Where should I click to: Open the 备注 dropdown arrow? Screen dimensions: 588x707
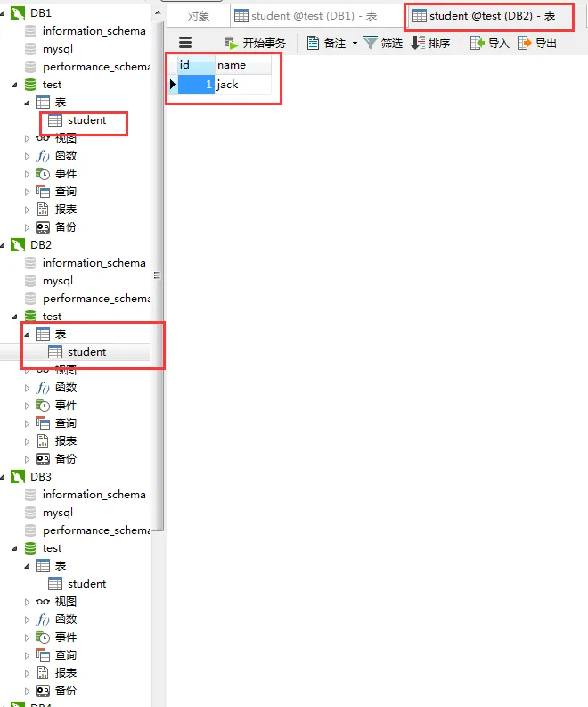coord(355,44)
